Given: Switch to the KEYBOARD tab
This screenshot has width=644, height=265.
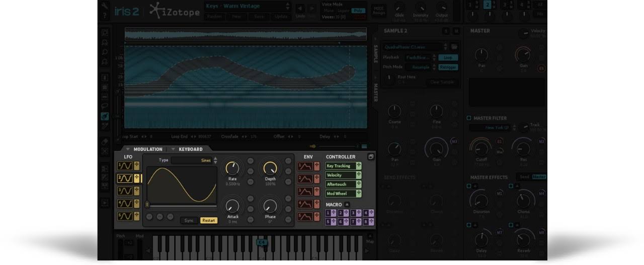Looking at the screenshot, I should [x=191, y=149].
